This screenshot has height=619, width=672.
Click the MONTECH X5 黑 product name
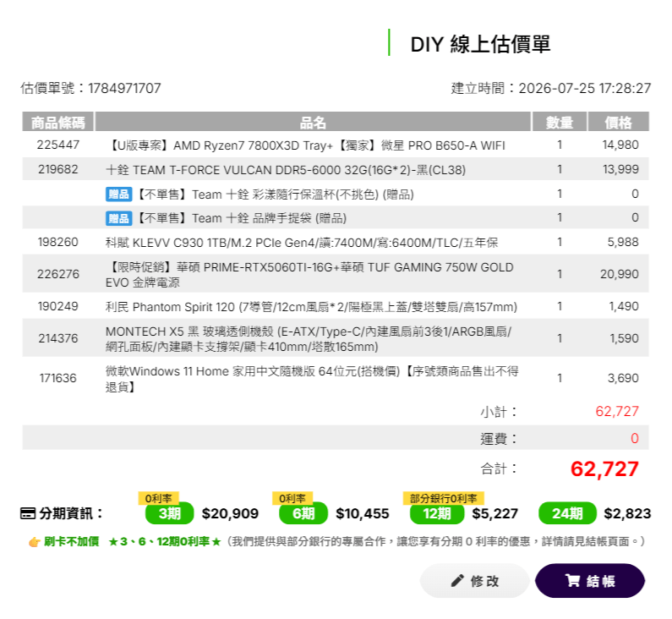pyautogui.click(x=309, y=339)
